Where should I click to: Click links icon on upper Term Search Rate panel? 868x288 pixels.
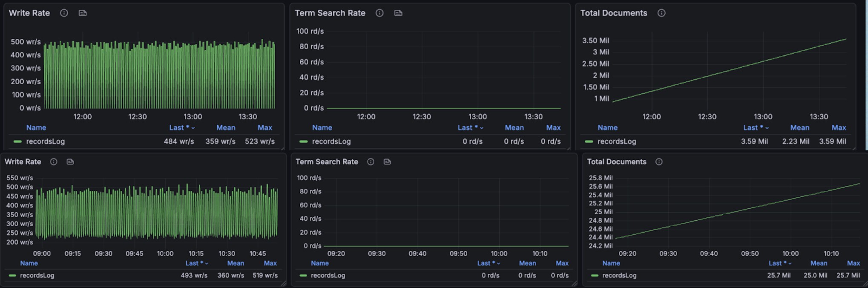tap(398, 13)
